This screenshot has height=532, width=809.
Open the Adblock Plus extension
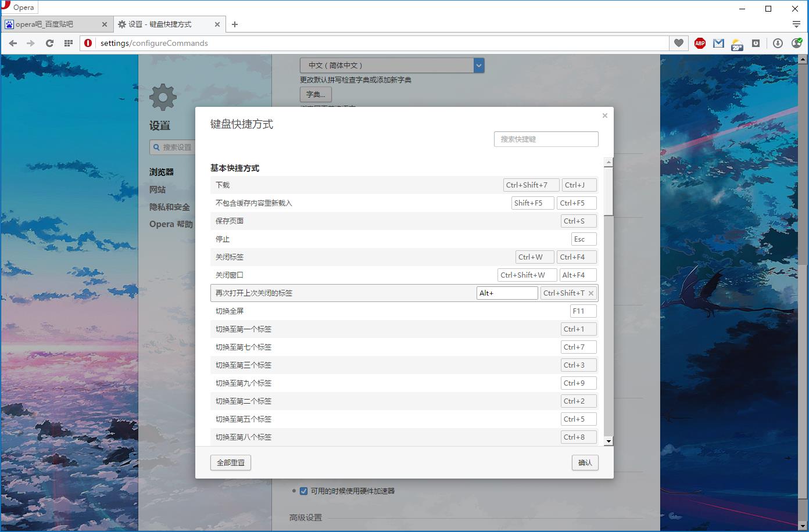pyautogui.click(x=700, y=43)
